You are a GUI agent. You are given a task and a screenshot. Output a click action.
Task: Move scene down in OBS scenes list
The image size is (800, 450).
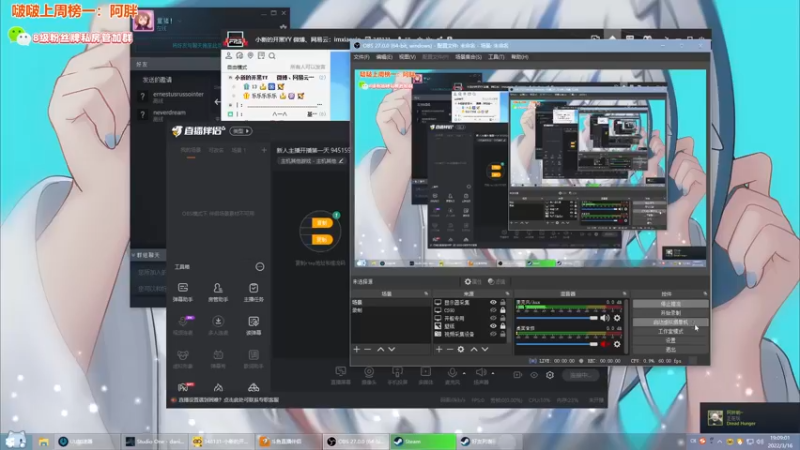(x=392, y=349)
